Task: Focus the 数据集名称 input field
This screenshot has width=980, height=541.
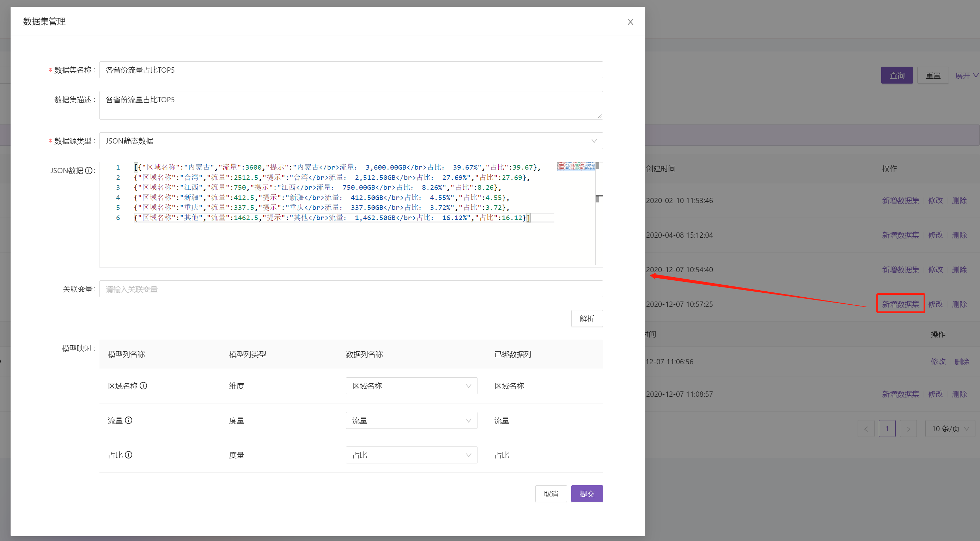Action: (351, 70)
